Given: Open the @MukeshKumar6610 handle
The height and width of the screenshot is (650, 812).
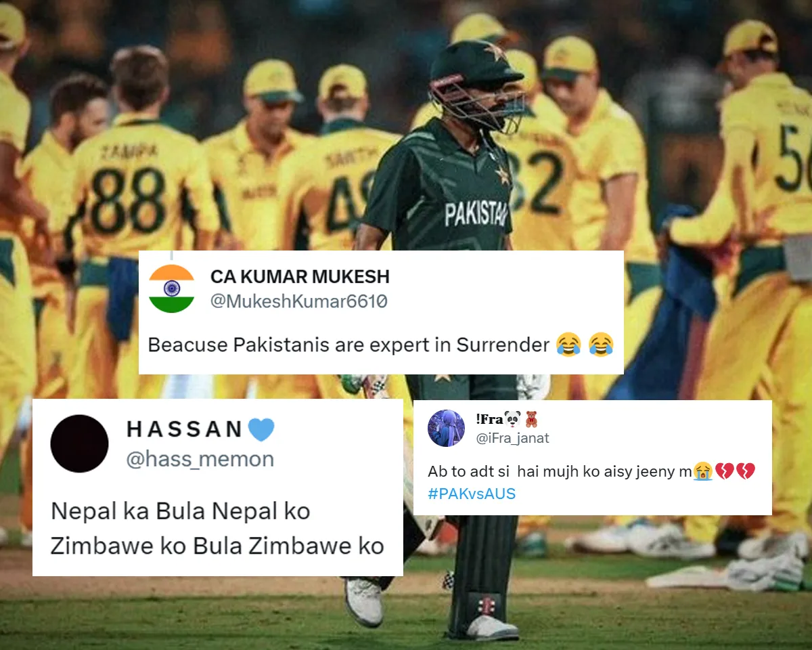Looking at the screenshot, I should coord(299,301).
